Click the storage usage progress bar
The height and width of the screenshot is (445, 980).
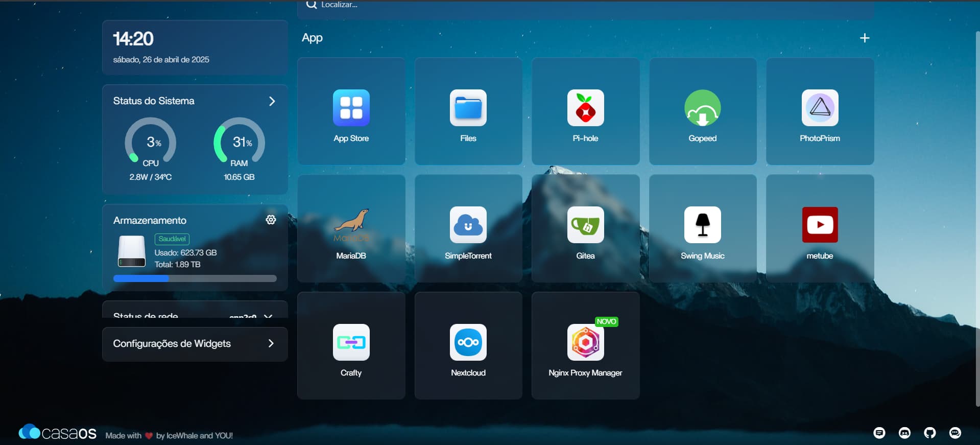(x=195, y=278)
